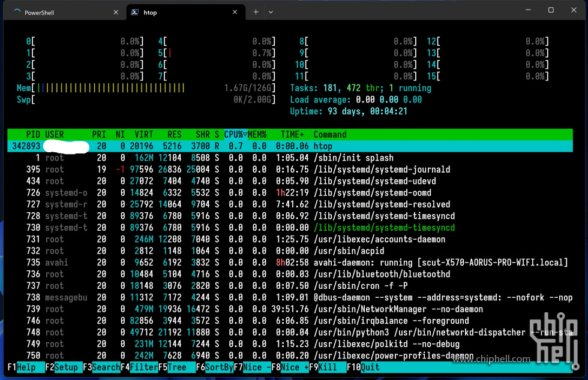Select the polkitd process row
This screenshot has width=588, height=380.
290,343
